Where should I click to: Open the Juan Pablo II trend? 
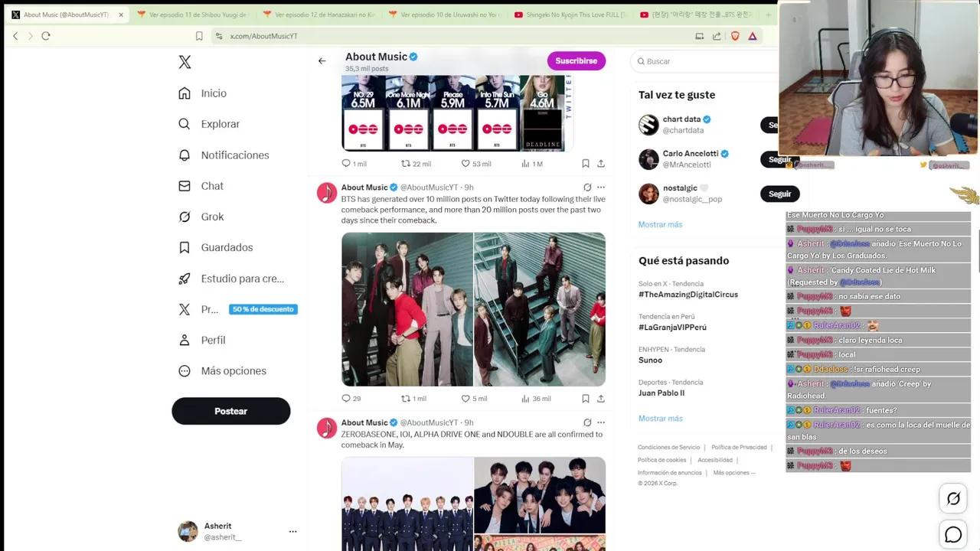pos(661,393)
